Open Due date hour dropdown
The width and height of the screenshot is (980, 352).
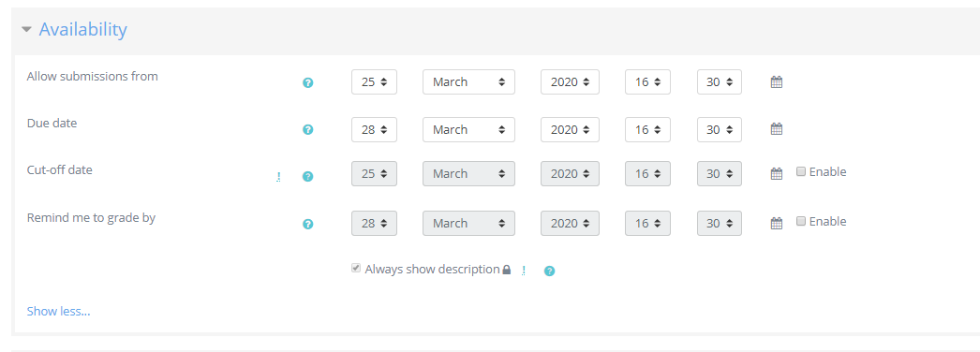pyautogui.click(x=647, y=129)
